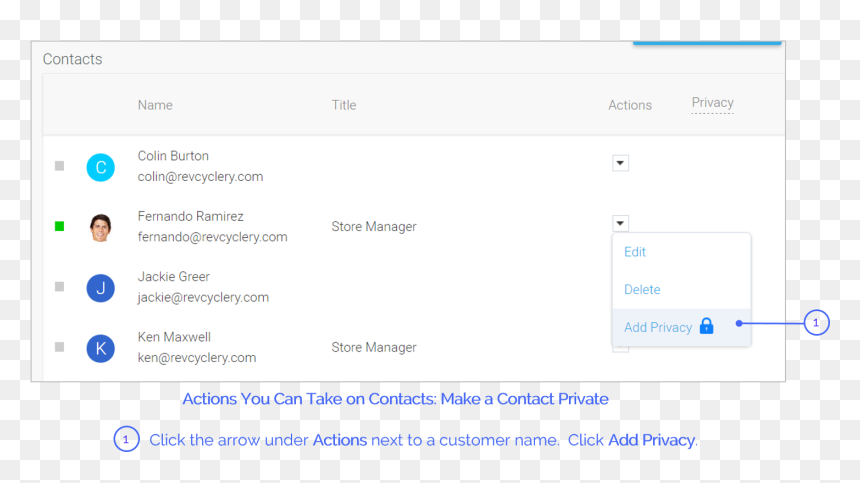Click Ken Maxwell's blue K avatar
860x483 pixels.
click(100, 348)
